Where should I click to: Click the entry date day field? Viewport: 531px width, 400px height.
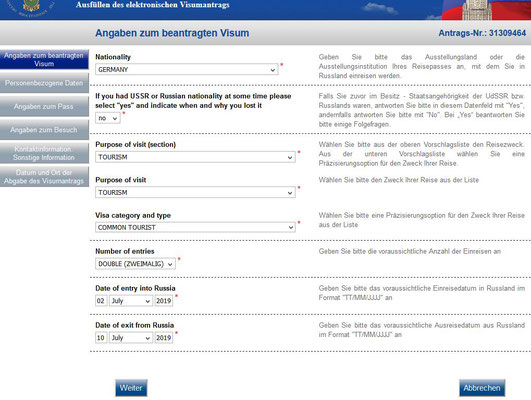tap(101, 301)
